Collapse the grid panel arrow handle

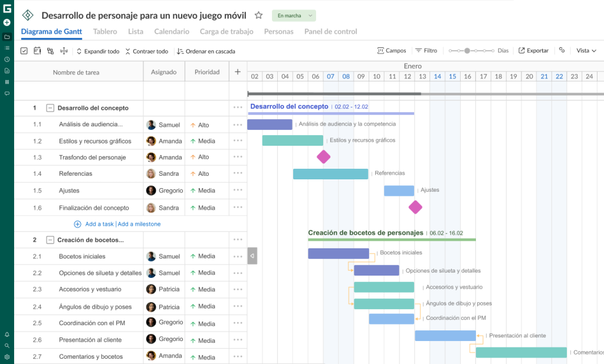click(252, 256)
